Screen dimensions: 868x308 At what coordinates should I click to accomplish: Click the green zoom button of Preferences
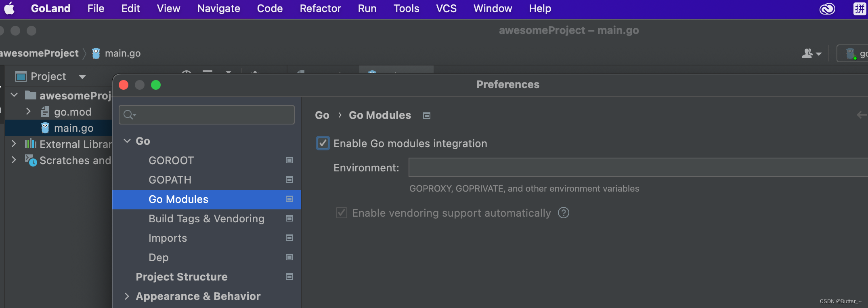156,85
